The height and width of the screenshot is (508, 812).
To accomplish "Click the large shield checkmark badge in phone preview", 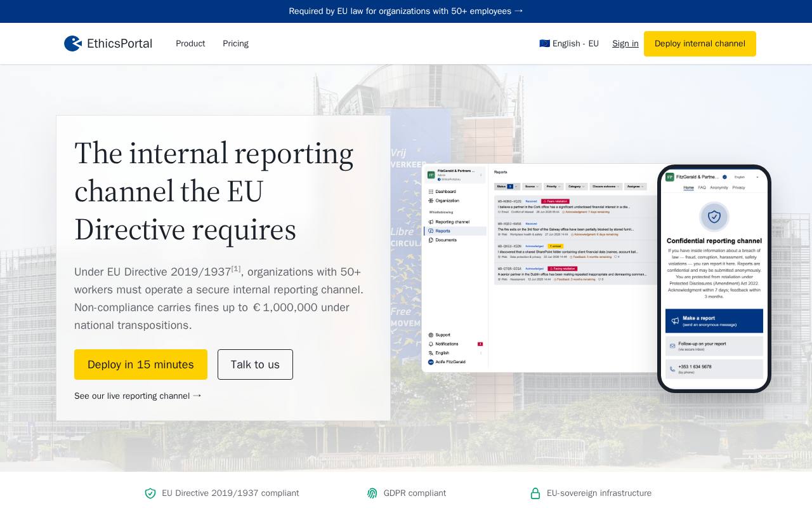I will pyautogui.click(x=714, y=217).
